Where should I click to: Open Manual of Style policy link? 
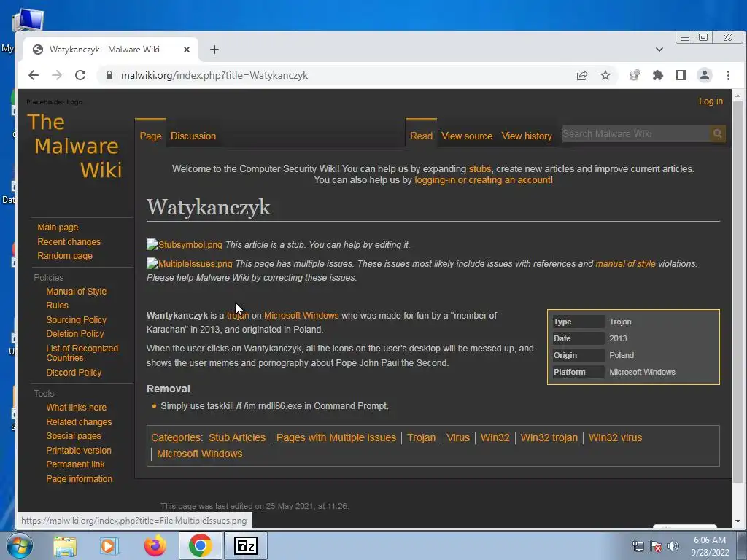(76, 292)
